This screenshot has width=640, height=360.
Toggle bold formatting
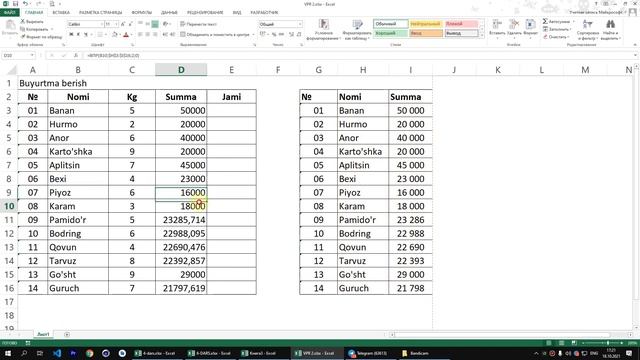(71, 35)
